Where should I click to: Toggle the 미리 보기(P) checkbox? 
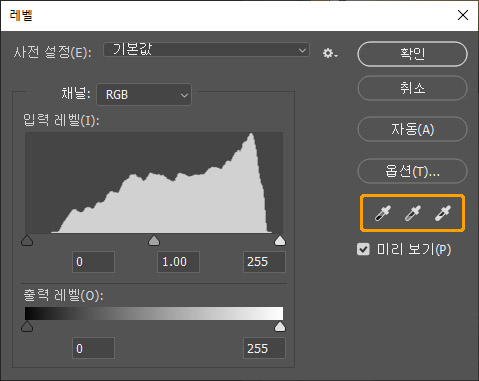click(363, 249)
